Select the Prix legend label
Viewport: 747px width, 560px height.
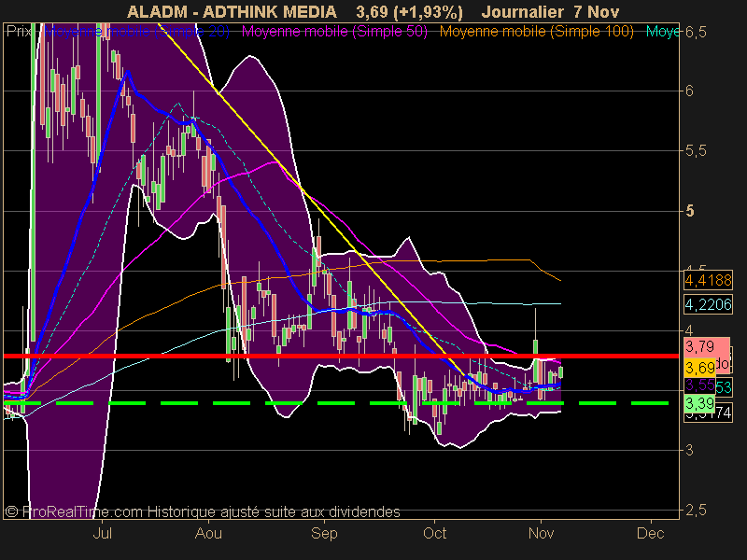(19, 32)
